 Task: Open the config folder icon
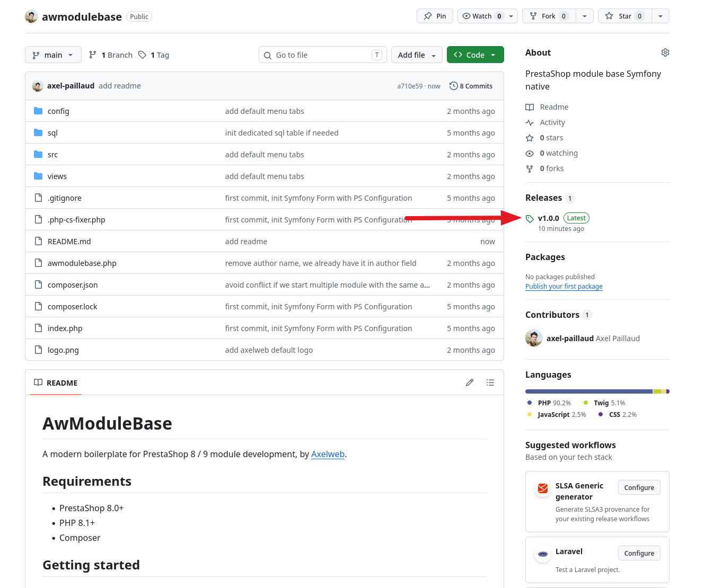(x=38, y=111)
